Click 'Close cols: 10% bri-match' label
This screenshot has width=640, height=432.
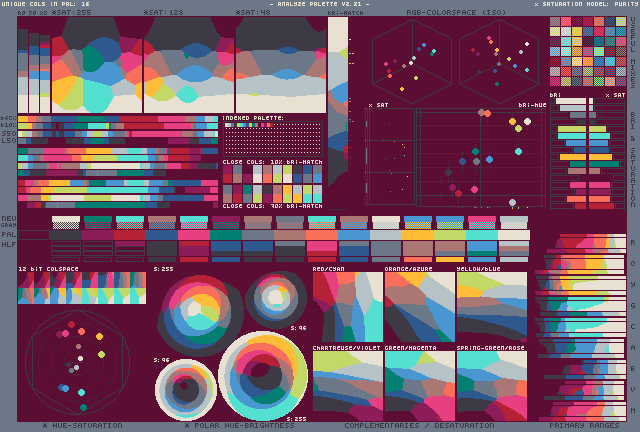click(273, 162)
